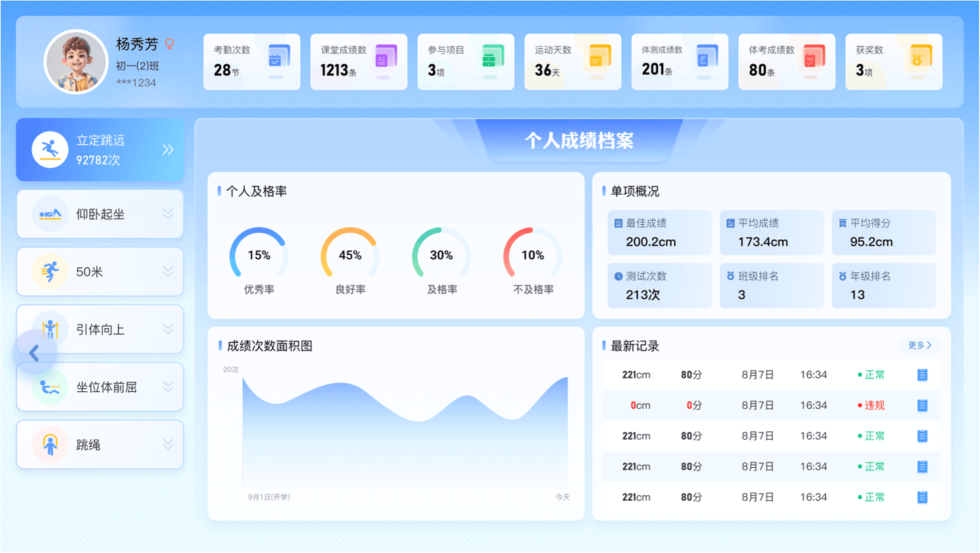Select the 立定跳远 menu item
980x553 pixels.
(x=100, y=150)
